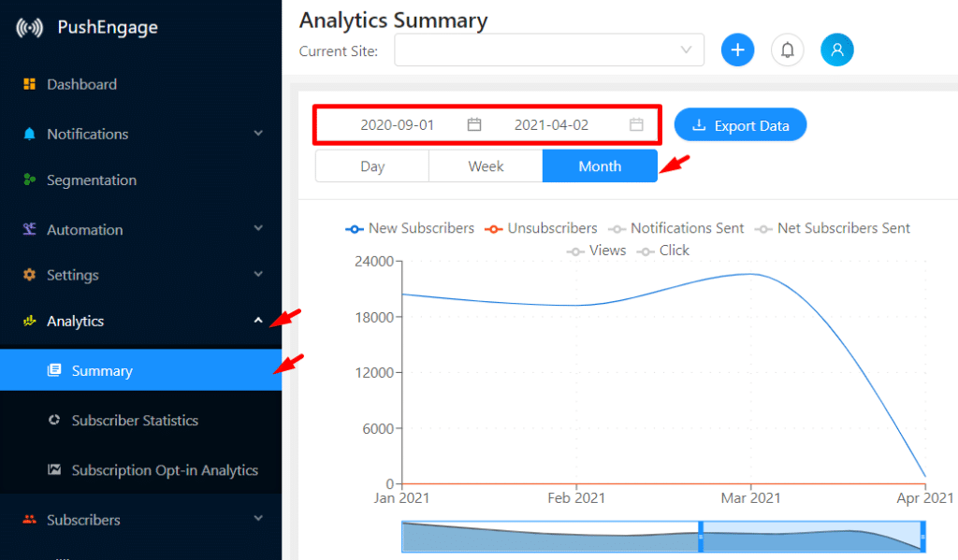This screenshot has width=958, height=560.
Task: Toggle Unsubscribers series in chart legend
Action: [541, 228]
